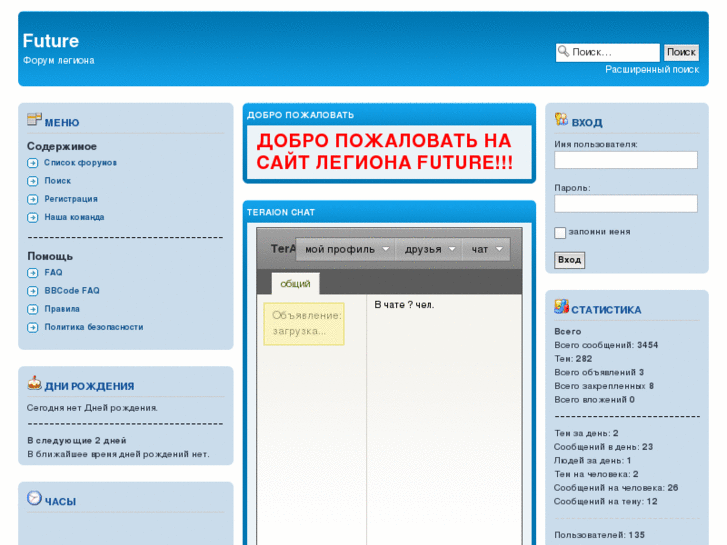The image size is (727, 545).
Task: Click the clock icon beside ЧАСЫ
Action: click(34, 498)
